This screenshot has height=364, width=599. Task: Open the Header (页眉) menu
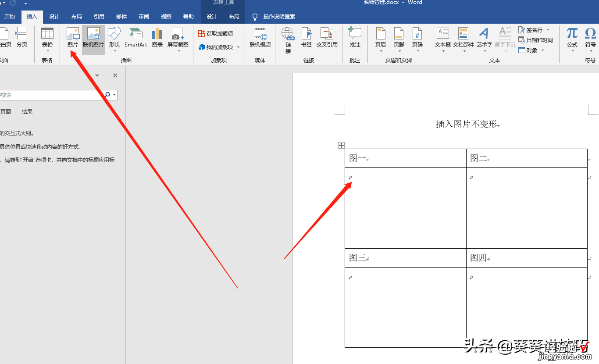(381, 39)
